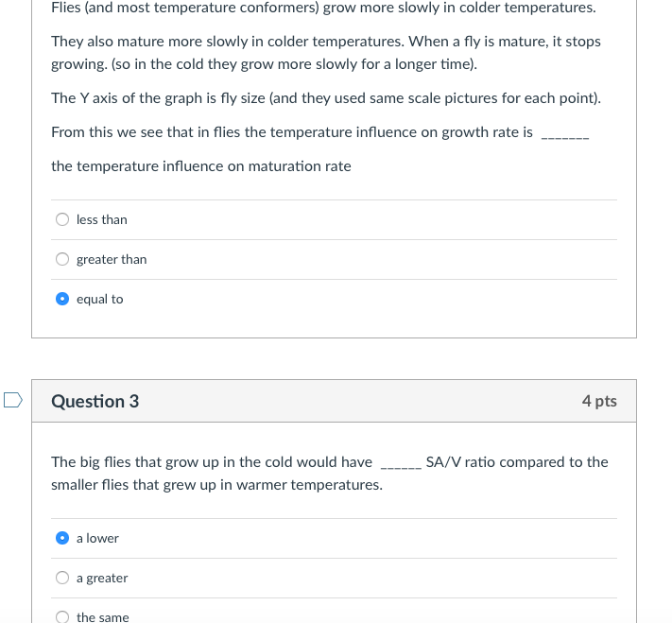
Task: Click the selected 'equal to' radio circle
Action: pos(62,299)
